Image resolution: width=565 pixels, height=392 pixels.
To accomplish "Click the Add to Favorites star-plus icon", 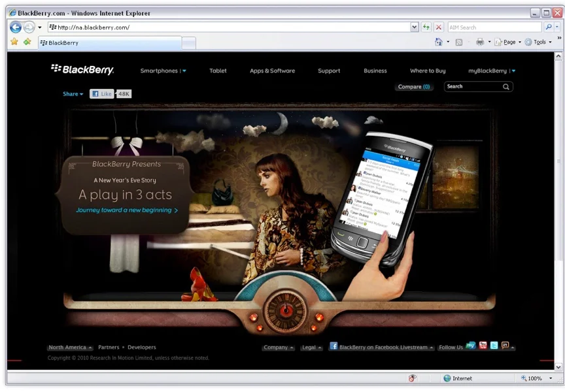I will [27, 42].
